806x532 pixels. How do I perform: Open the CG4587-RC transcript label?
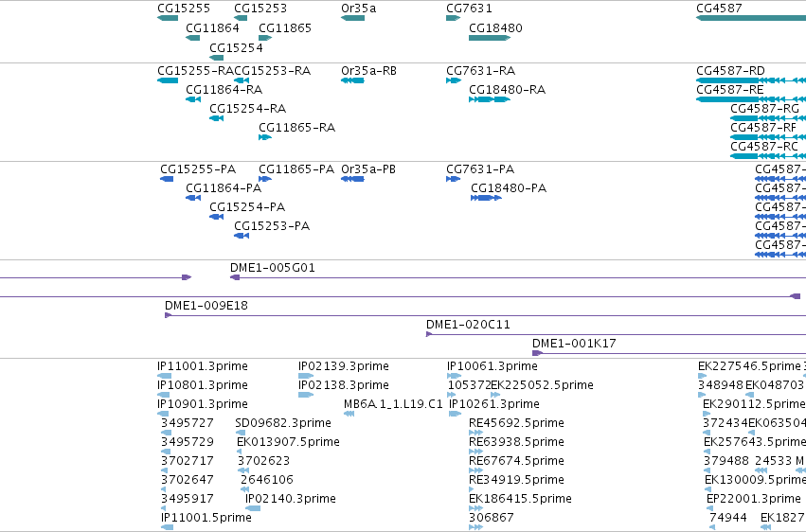764,147
